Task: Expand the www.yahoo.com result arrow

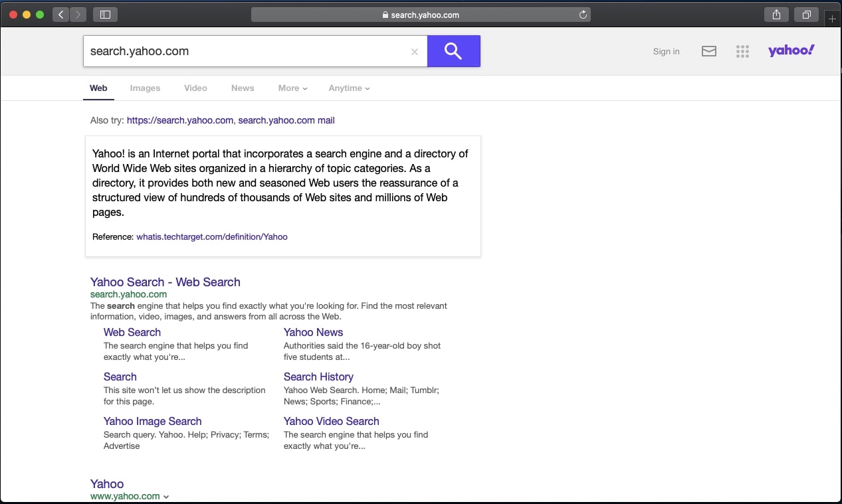Action: click(x=166, y=497)
